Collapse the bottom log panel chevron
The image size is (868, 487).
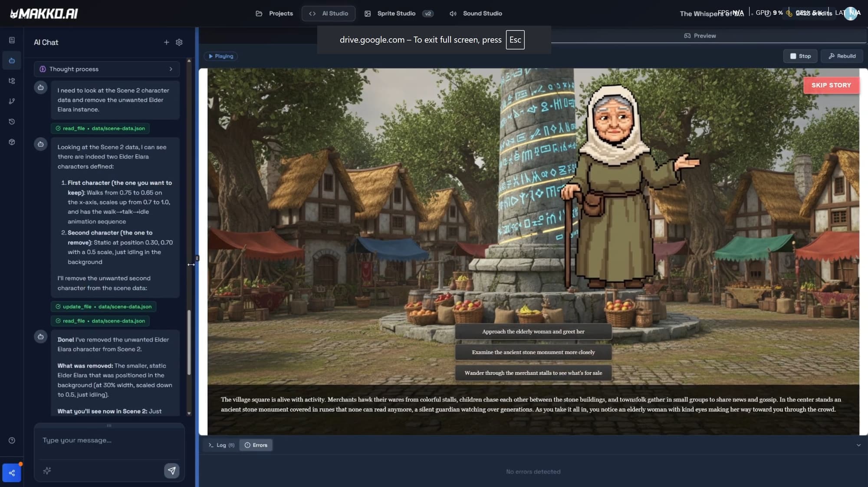click(x=858, y=445)
